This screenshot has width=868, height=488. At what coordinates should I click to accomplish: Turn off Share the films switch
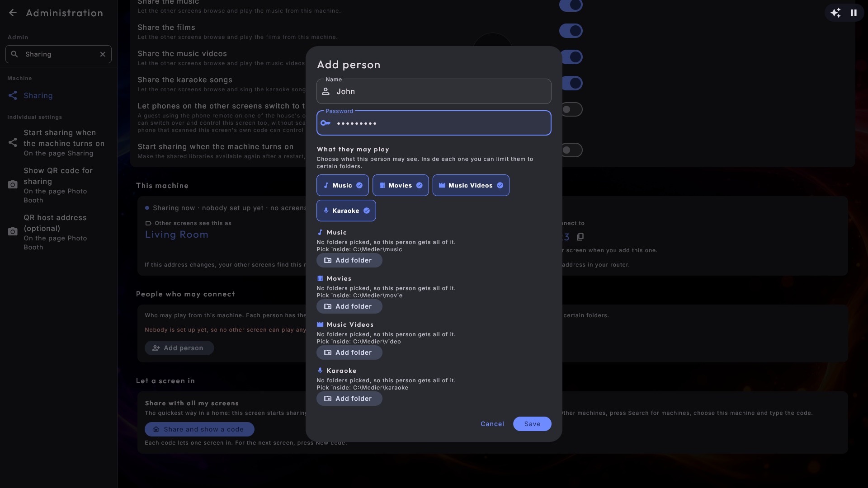571,31
